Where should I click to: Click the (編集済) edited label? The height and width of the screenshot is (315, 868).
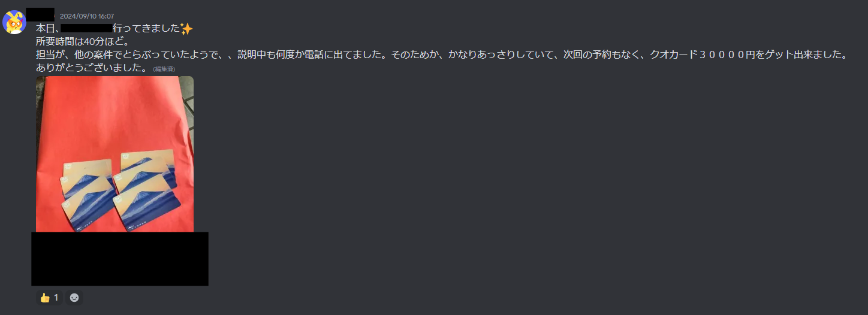tap(164, 69)
